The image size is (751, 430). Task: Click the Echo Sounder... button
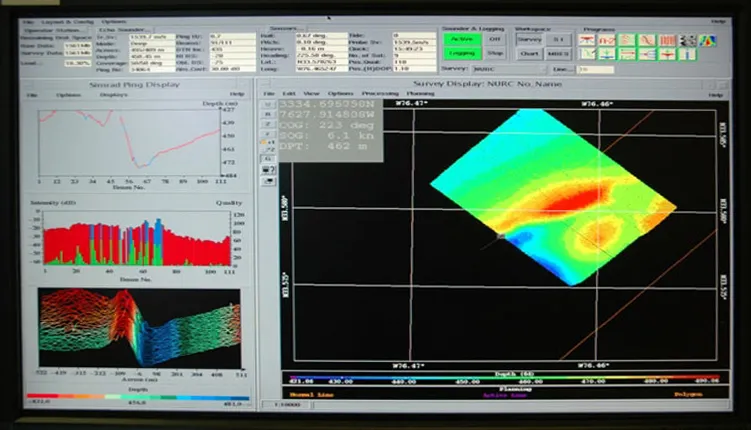tap(125, 30)
